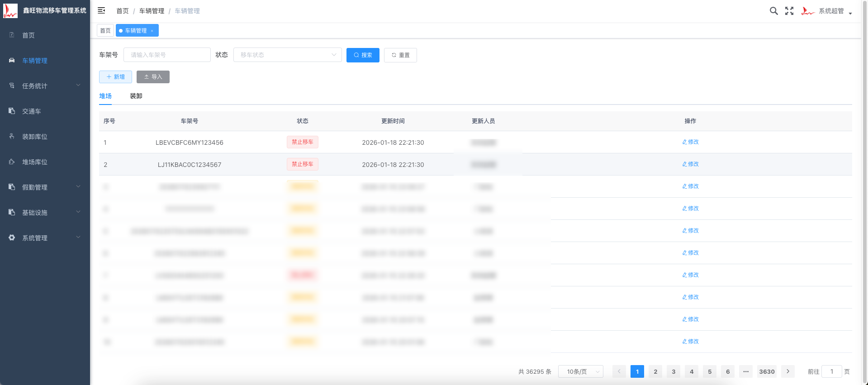
Task: Open the 10条/页 page size dropdown
Action: click(x=580, y=371)
